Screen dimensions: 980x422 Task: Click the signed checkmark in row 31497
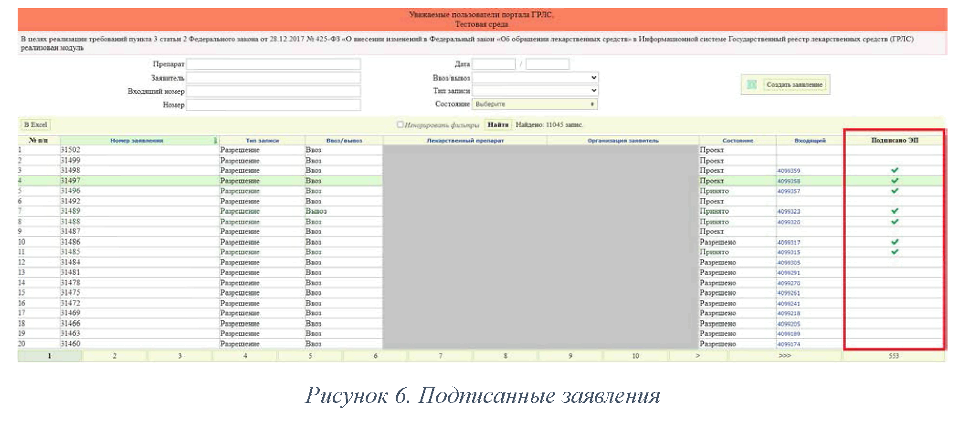[x=895, y=181]
